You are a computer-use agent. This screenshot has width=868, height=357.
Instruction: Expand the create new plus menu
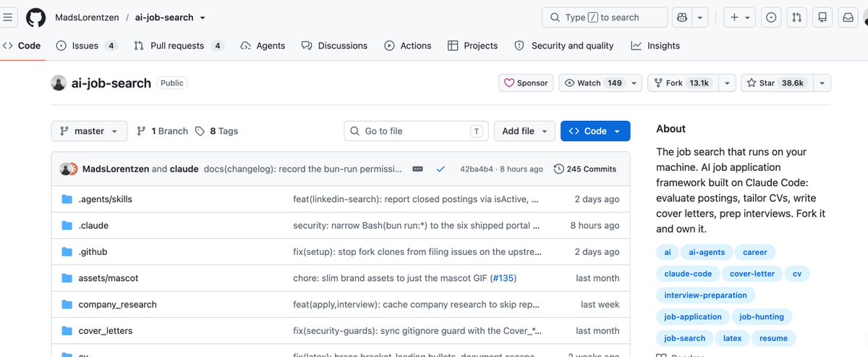click(739, 17)
